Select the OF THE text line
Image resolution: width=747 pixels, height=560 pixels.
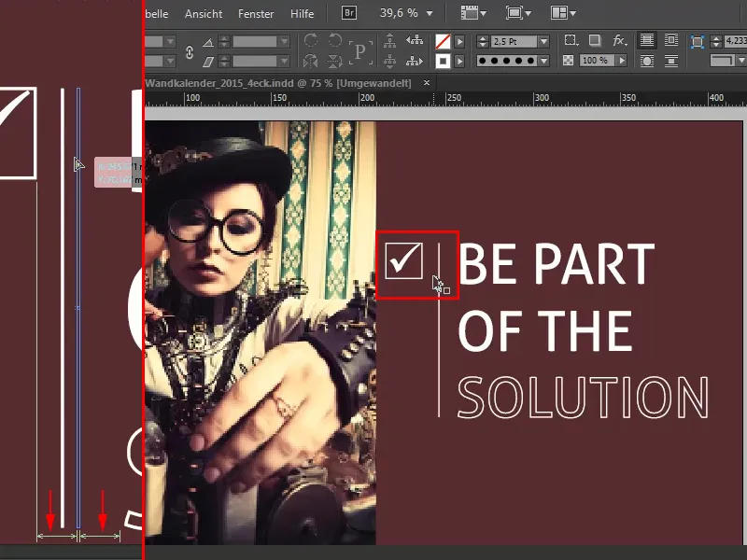(x=545, y=330)
